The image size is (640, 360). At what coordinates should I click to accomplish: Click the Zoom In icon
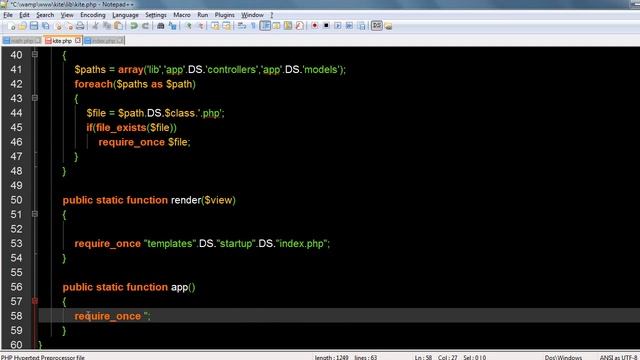click(188, 26)
